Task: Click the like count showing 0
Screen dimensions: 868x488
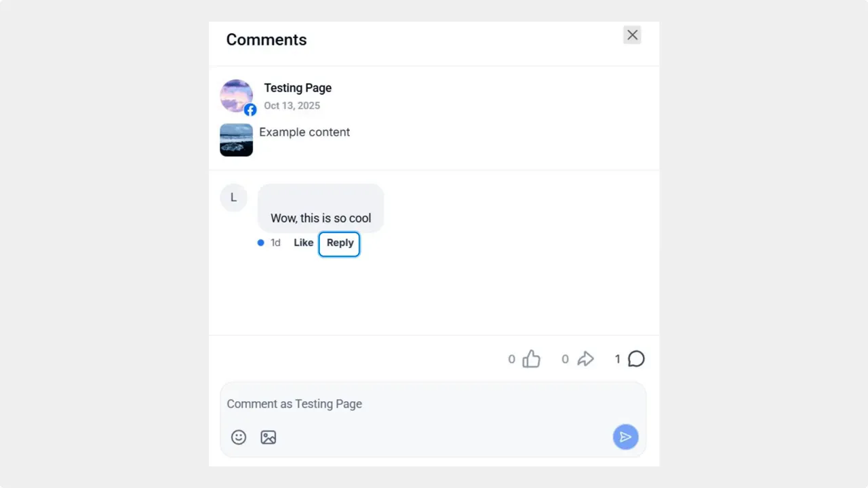Action: (x=511, y=359)
